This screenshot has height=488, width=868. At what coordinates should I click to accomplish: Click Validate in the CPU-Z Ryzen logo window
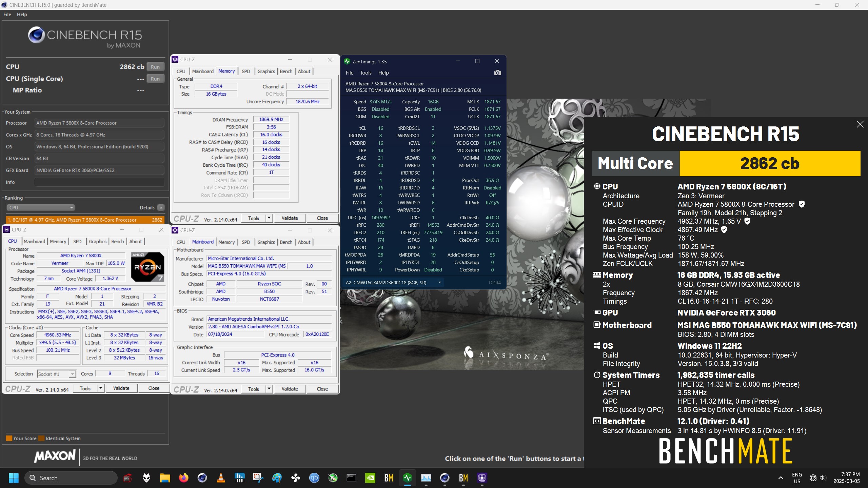tap(121, 388)
